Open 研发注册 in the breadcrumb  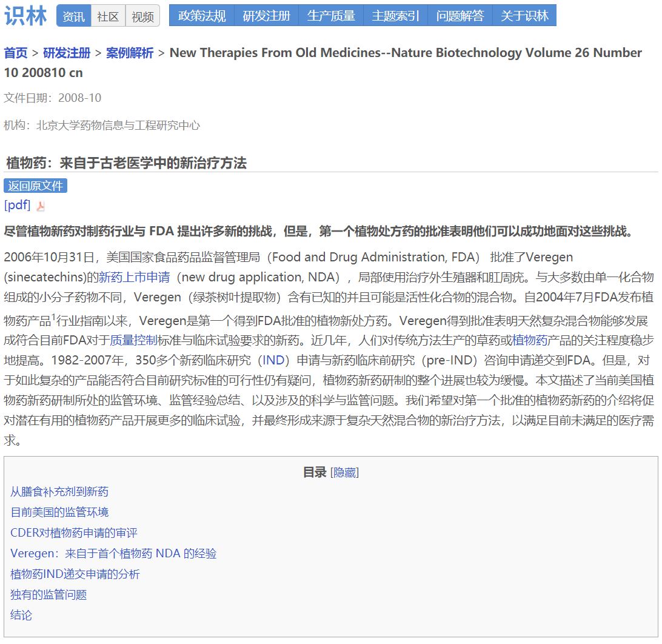(x=67, y=53)
